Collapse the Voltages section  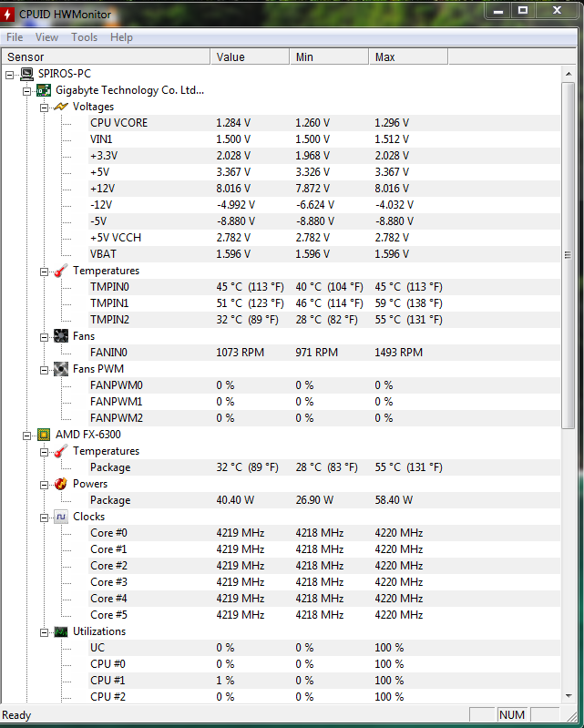(x=44, y=108)
